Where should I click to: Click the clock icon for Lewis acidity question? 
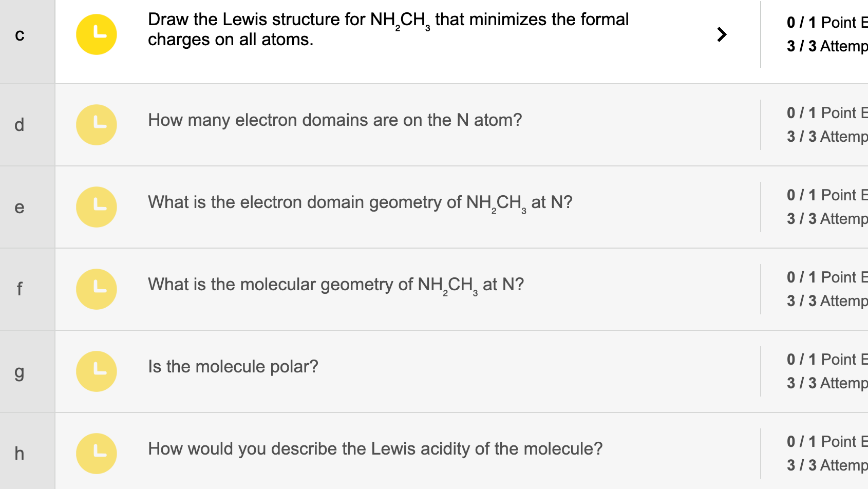(x=97, y=453)
